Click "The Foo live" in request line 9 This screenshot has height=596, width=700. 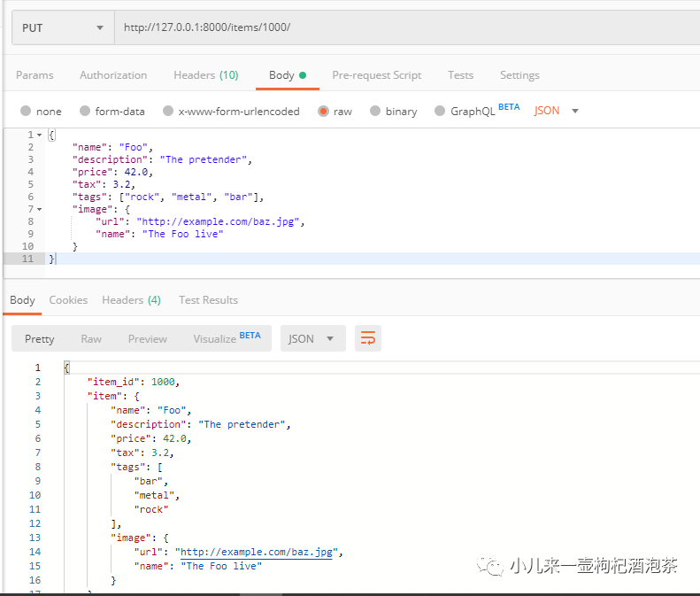click(182, 234)
